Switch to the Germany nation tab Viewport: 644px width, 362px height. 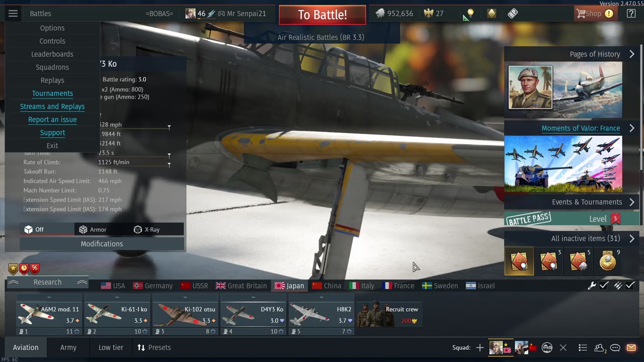pos(153,286)
